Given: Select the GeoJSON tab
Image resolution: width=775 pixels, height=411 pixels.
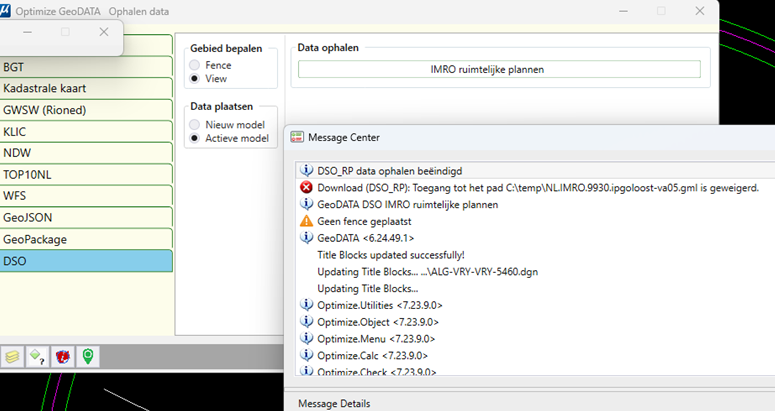Looking at the screenshot, I should tap(86, 218).
